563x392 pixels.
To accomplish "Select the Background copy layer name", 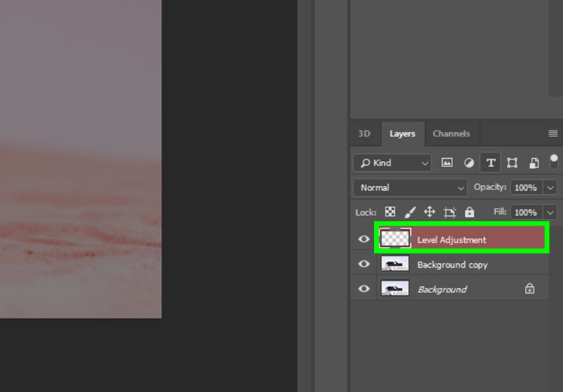I will click(452, 265).
